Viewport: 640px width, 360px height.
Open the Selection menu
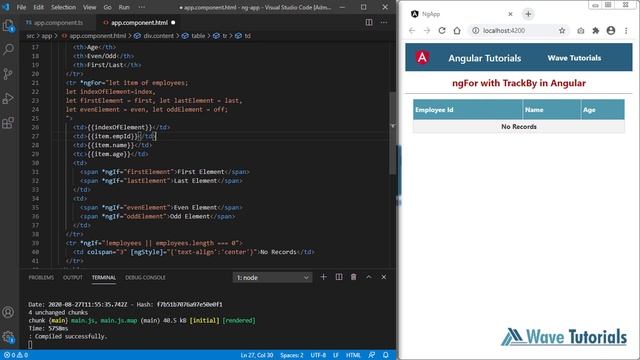pos(63,7)
